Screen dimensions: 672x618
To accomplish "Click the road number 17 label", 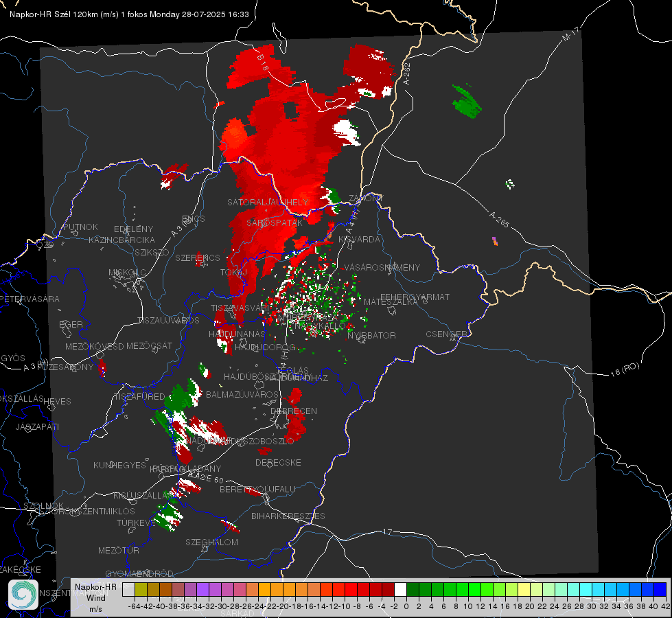I will [387, 531].
